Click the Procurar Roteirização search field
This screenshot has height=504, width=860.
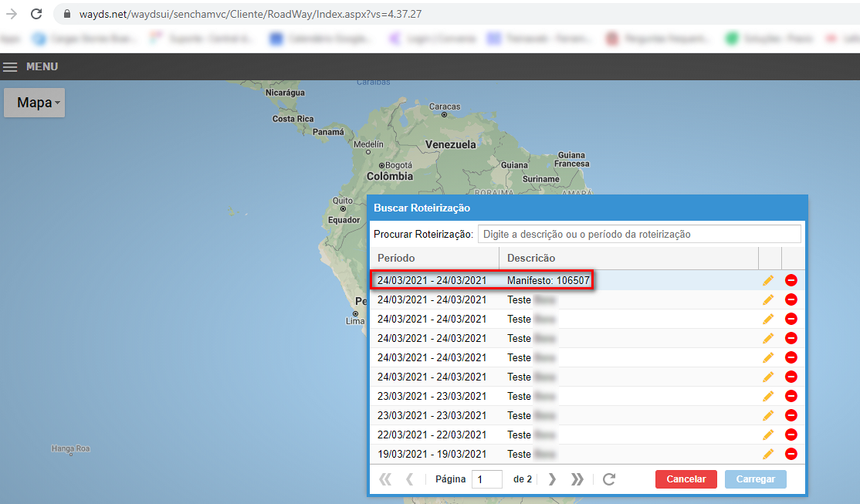(x=639, y=234)
